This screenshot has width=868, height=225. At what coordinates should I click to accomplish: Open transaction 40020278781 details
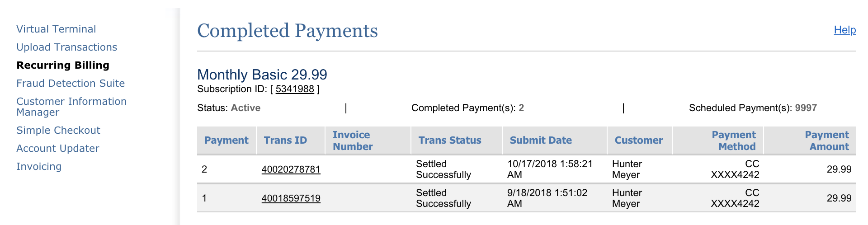291,169
